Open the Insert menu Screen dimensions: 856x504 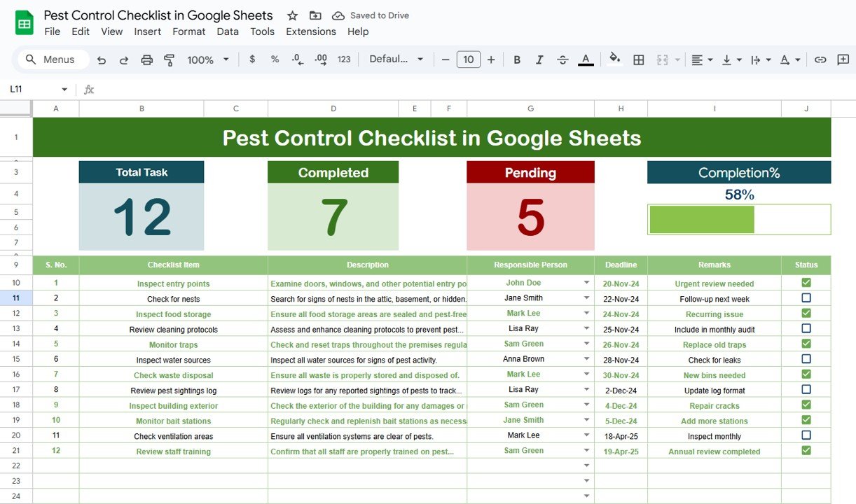(x=148, y=31)
